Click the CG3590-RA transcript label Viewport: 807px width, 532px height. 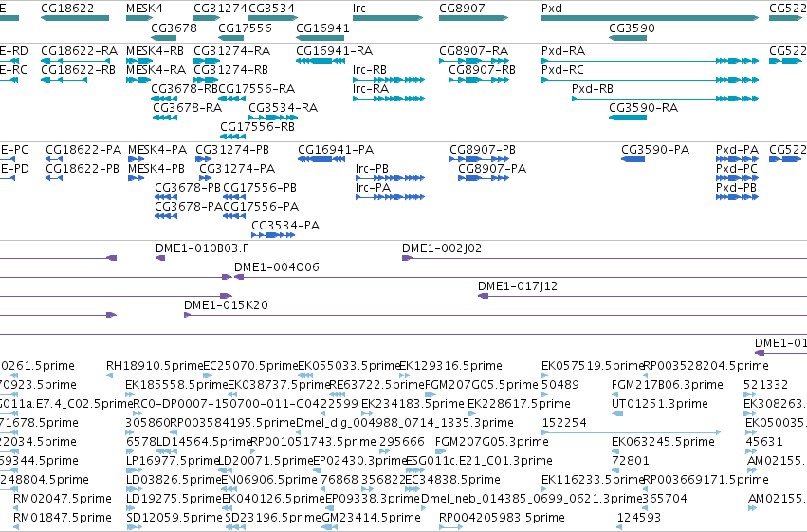643,108
